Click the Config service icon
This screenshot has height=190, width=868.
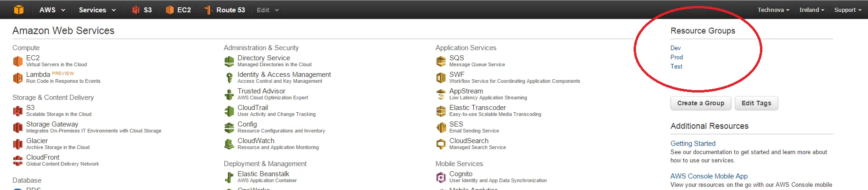tap(229, 127)
